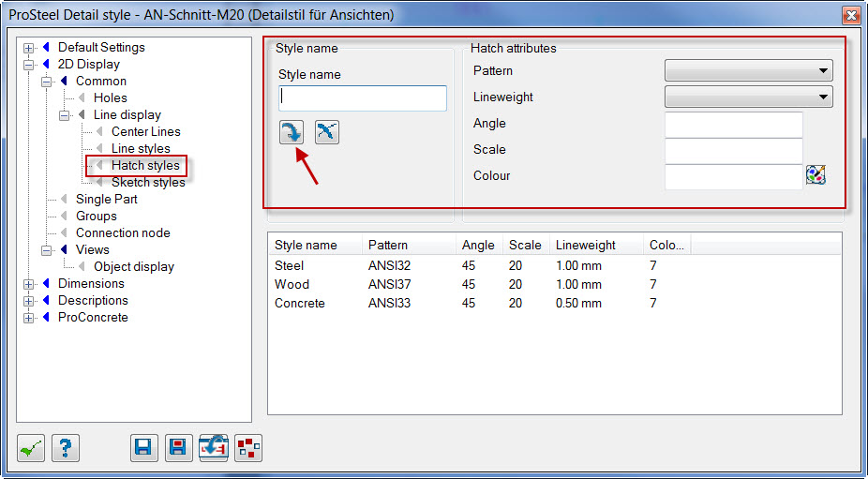Select the Hatch styles tree item

tap(145, 166)
